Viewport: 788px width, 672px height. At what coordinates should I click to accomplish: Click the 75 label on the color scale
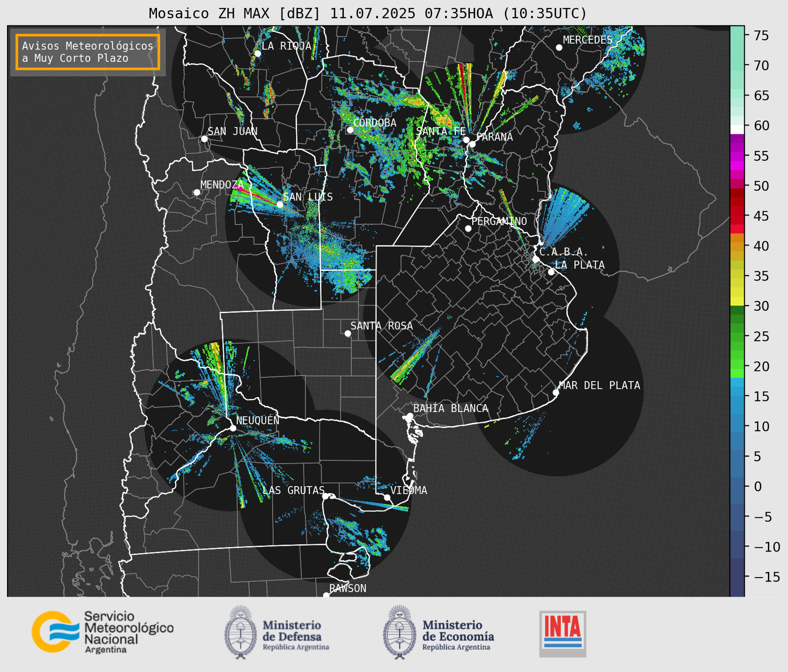(x=761, y=36)
